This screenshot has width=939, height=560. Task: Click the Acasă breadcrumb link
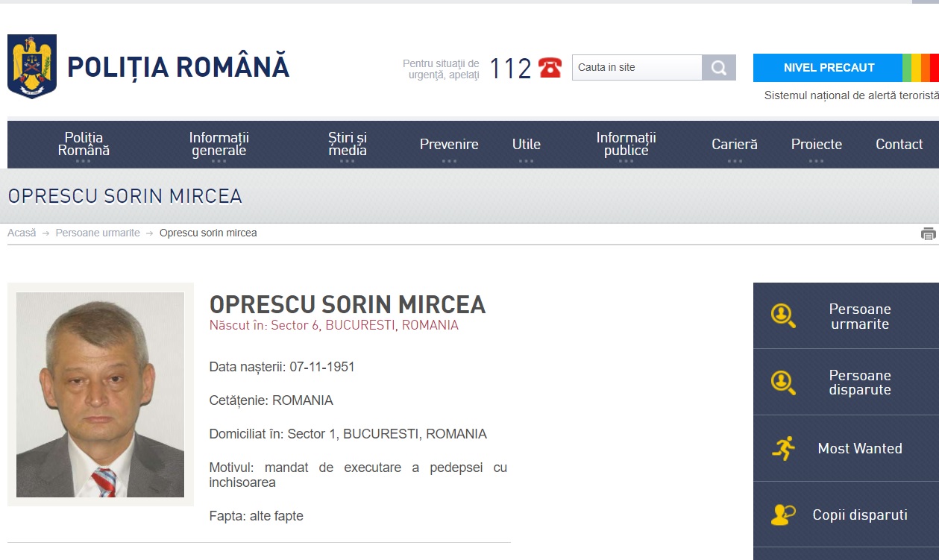click(21, 233)
